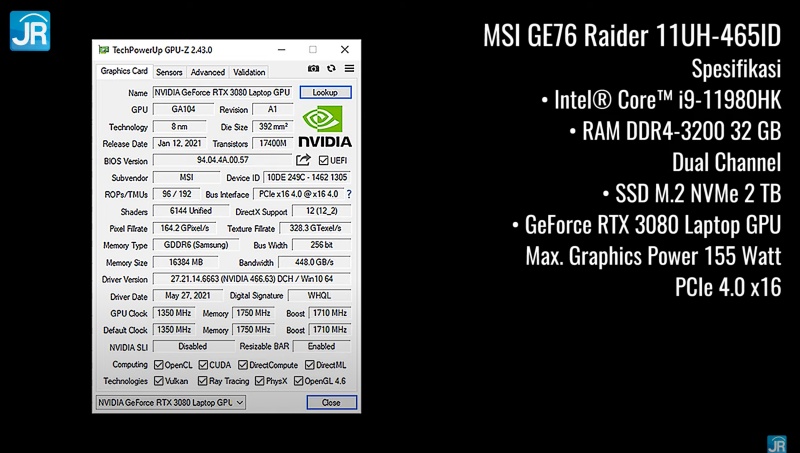Click the WHQL digital signature value
800x453 pixels.
(x=319, y=295)
